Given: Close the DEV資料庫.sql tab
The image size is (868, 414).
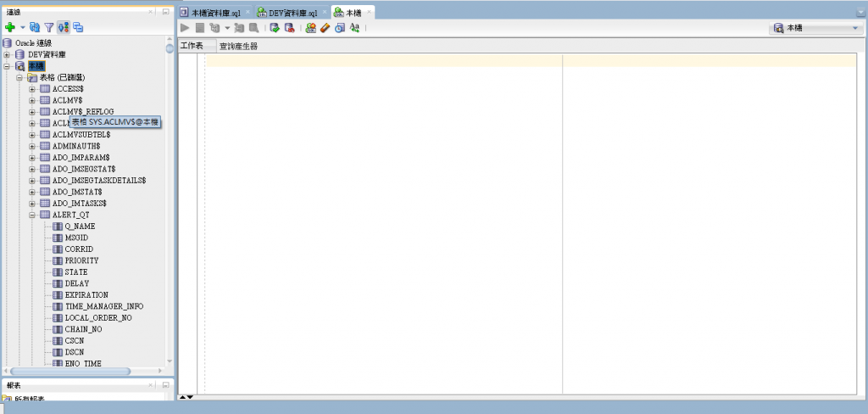Looking at the screenshot, I should 325,12.
